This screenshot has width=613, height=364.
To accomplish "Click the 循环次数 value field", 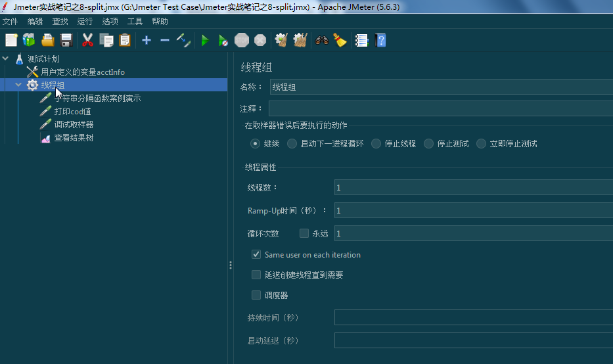I will pos(474,233).
